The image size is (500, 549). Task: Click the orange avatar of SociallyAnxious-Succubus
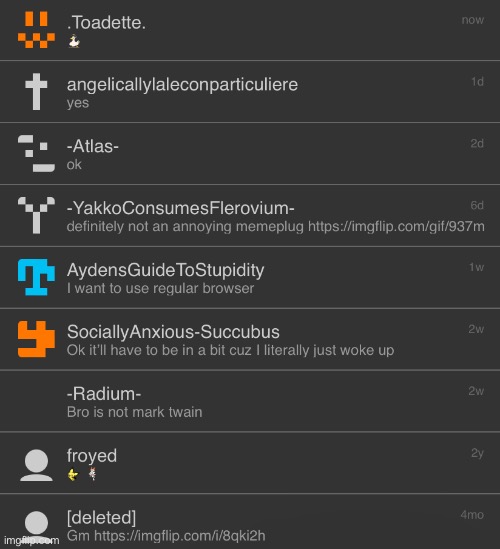tap(36, 339)
